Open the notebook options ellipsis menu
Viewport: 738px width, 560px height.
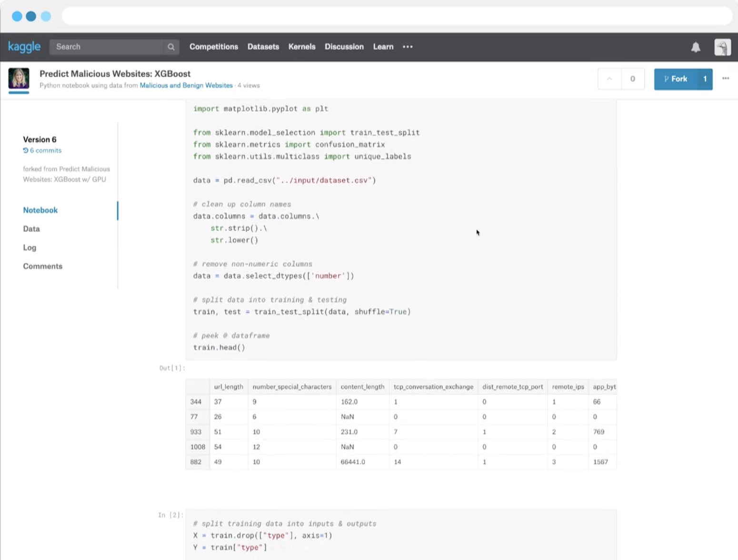click(x=725, y=79)
